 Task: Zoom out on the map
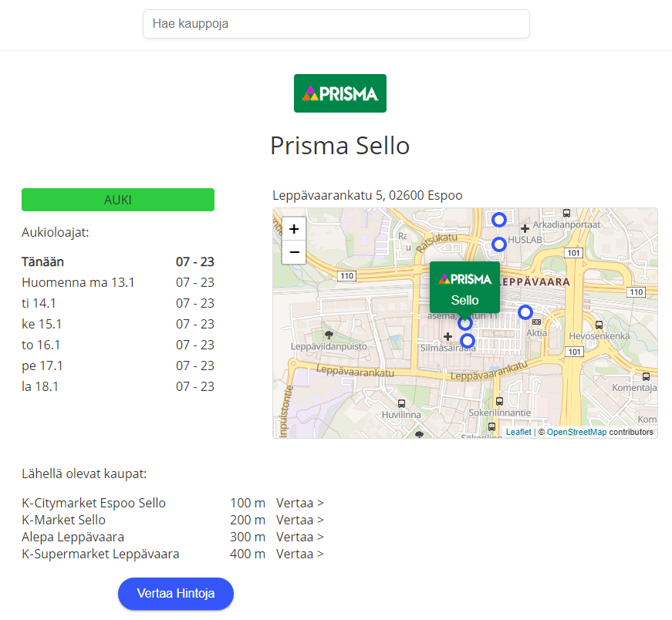tap(294, 252)
